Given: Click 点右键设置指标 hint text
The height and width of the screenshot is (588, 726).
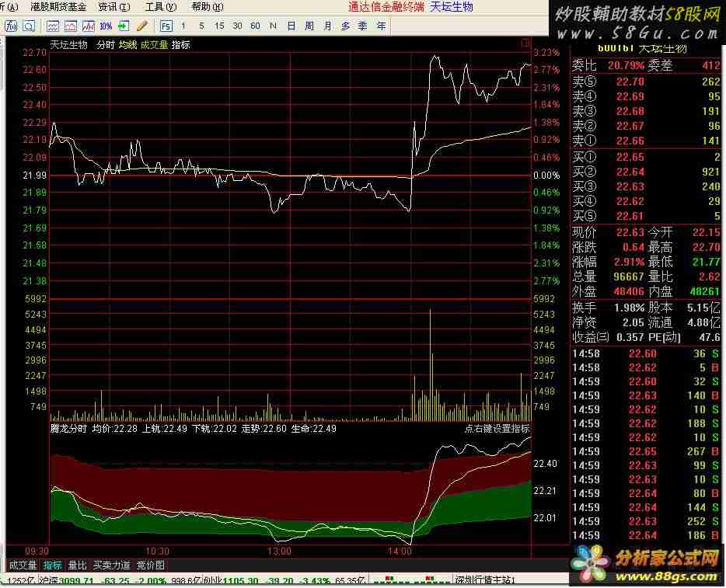Looking at the screenshot, I should pos(497,429).
